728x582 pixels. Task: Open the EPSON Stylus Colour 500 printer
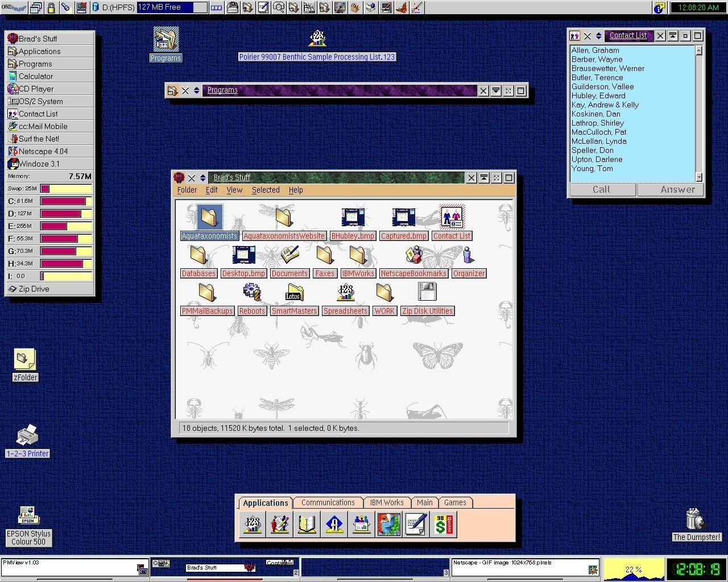coord(28,516)
